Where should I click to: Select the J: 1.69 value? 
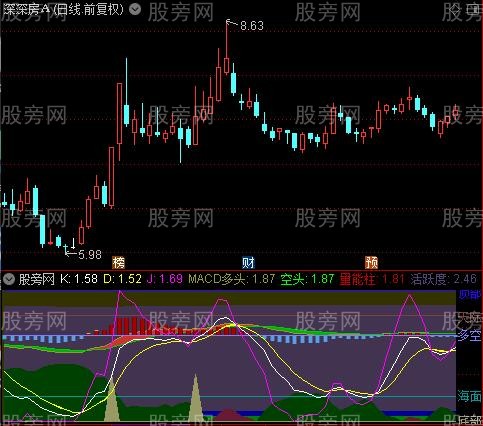[x=165, y=279]
